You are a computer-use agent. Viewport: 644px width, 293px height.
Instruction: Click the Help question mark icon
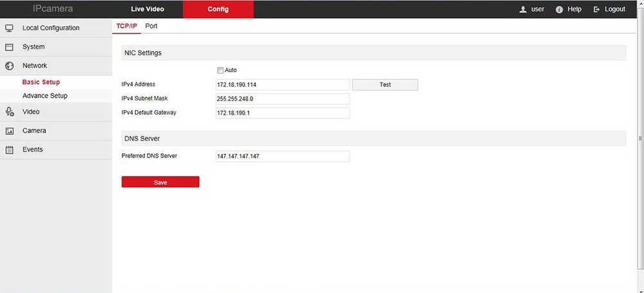[559, 10]
